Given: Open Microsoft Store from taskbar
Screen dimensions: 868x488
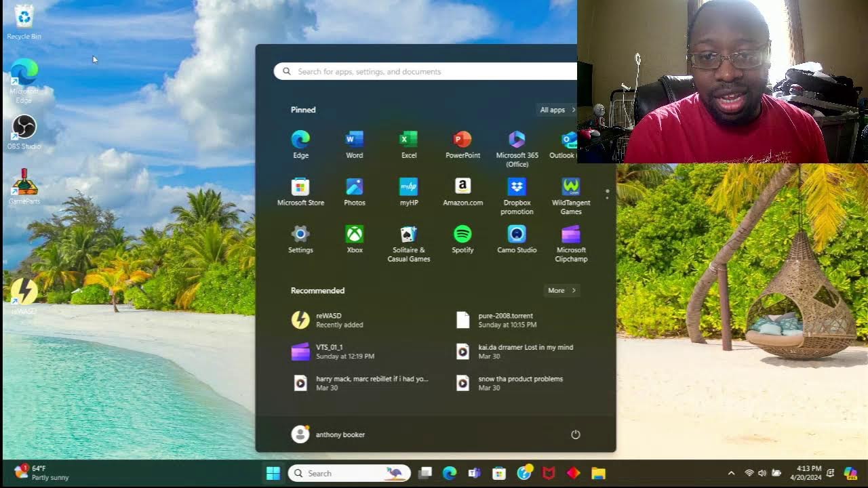Looking at the screenshot, I should coord(499,473).
